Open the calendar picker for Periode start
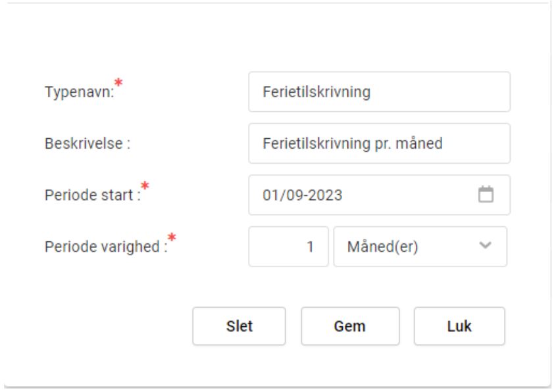556x392 pixels. (x=486, y=195)
